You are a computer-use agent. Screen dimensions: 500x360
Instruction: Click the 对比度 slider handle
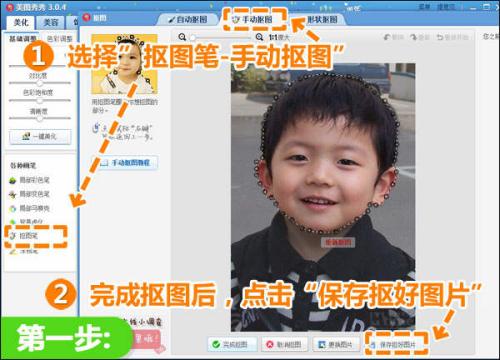click(x=40, y=83)
